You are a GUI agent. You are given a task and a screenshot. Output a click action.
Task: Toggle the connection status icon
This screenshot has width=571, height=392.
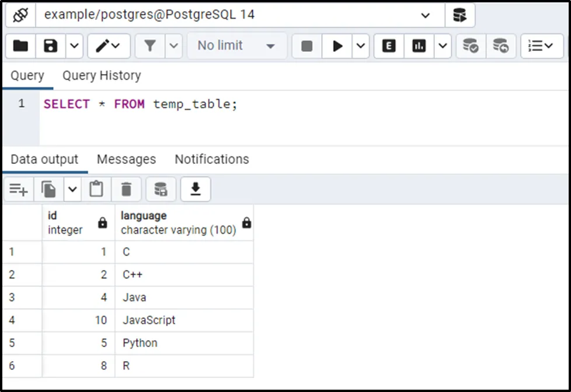pos(20,15)
